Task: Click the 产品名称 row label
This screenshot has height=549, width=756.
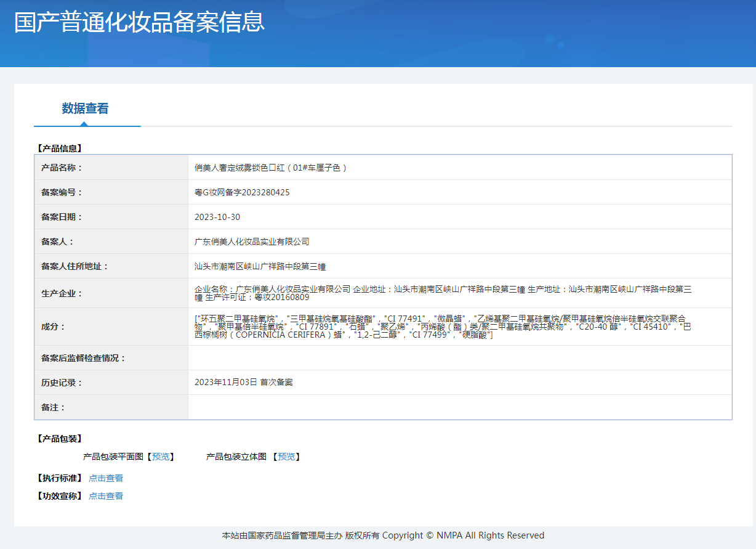Action: pyautogui.click(x=62, y=168)
